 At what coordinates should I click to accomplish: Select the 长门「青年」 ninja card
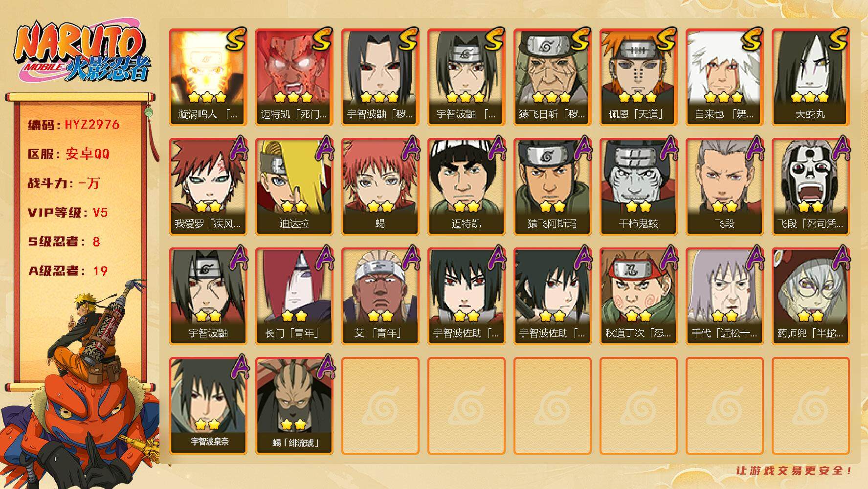pyautogui.click(x=294, y=296)
